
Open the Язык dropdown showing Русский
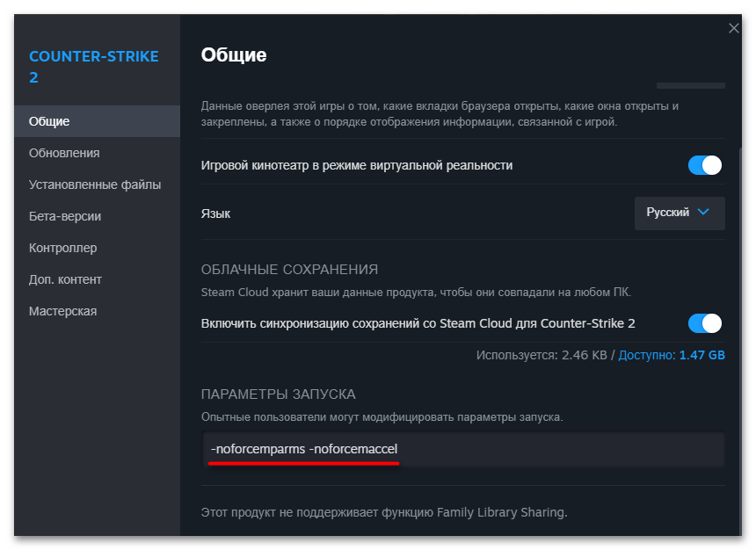[x=679, y=213]
